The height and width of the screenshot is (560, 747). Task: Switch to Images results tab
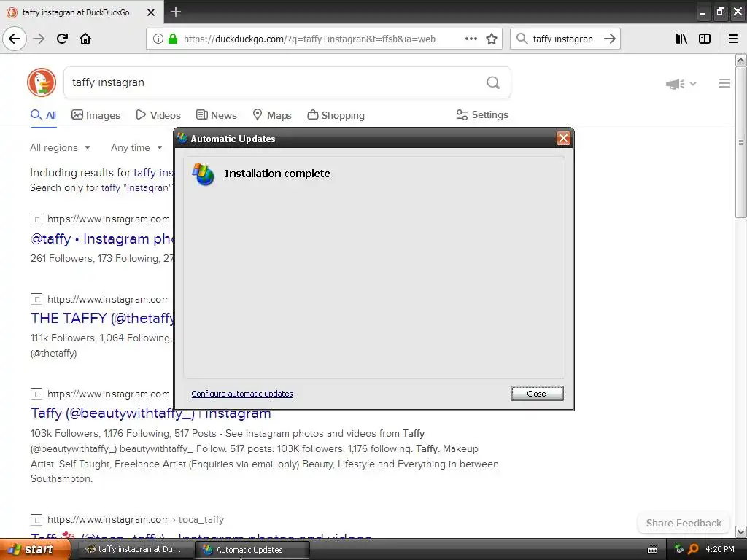pyautogui.click(x=96, y=115)
